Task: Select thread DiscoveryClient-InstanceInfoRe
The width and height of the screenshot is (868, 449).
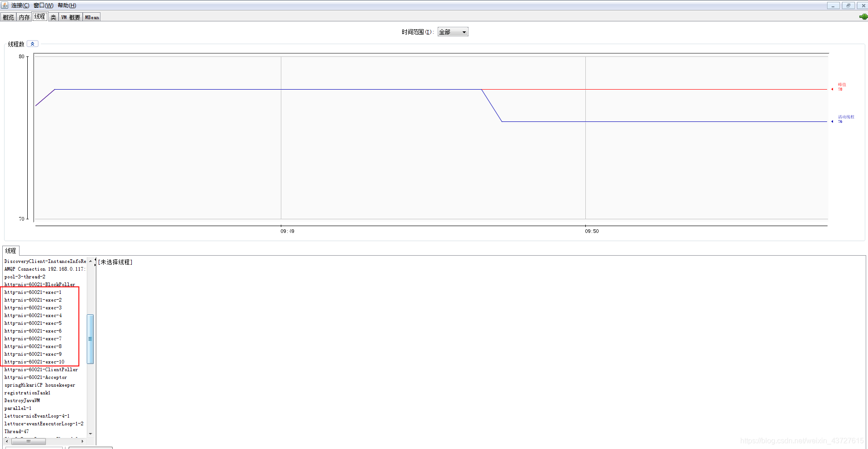Action: (45, 261)
